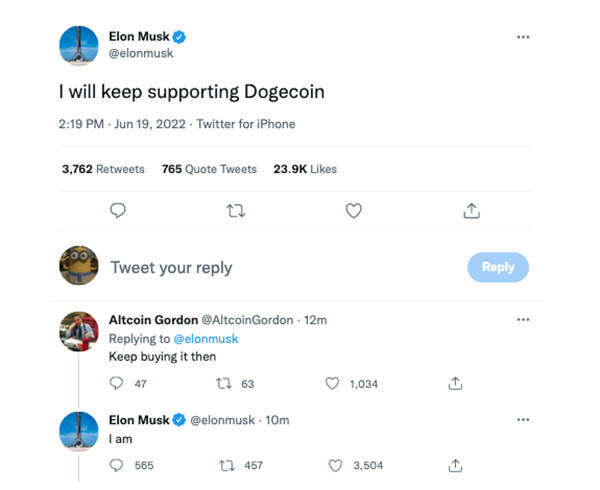Screen dimensions: 600x490
Task: Reply to Altcoin Gordon's comment
Action: [x=116, y=383]
